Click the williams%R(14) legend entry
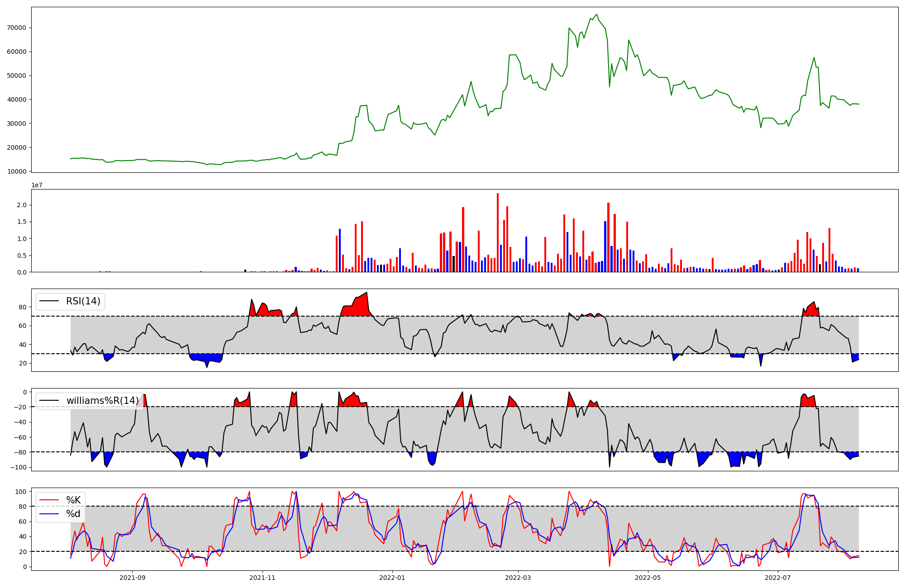The image size is (905, 588). click(102, 401)
